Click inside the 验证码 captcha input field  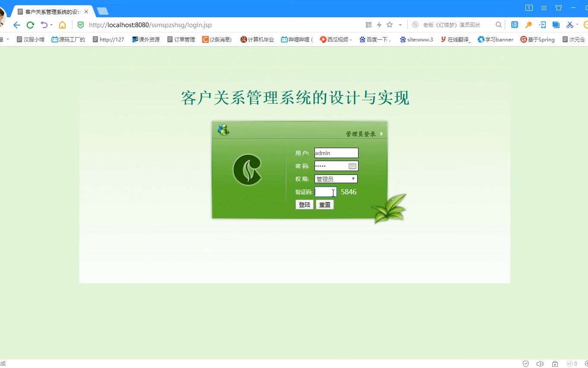pos(324,192)
